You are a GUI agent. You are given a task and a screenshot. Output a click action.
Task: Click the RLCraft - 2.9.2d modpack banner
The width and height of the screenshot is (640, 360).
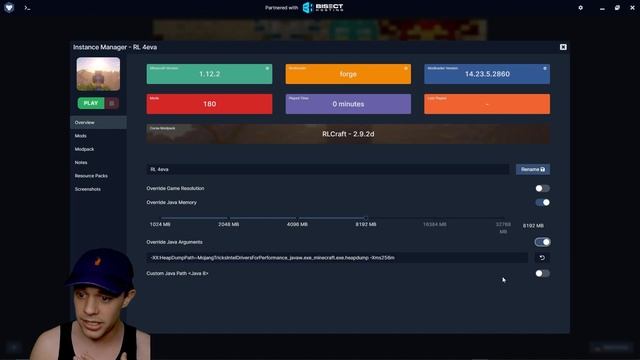point(348,134)
